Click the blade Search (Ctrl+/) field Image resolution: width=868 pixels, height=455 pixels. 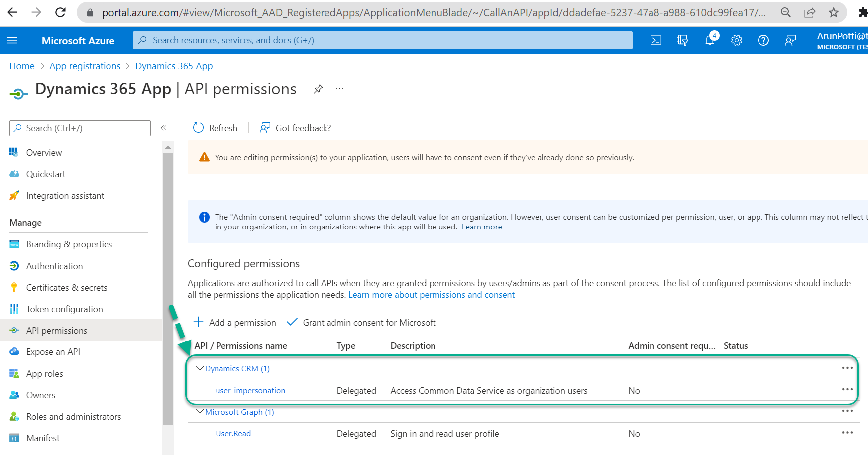(80, 128)
